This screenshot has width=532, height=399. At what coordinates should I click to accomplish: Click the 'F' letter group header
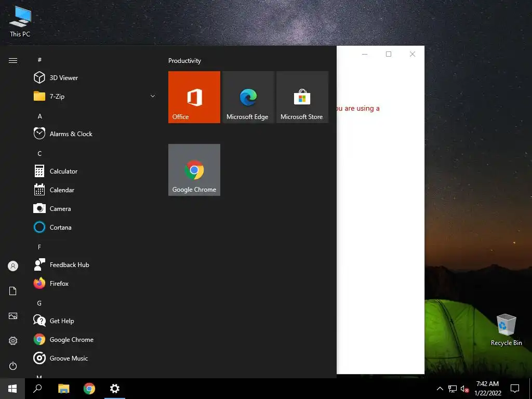click(39, 247)
